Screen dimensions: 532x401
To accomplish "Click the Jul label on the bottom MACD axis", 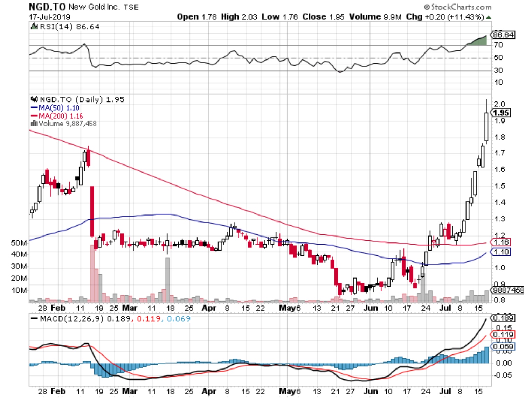I will click(x=445, y=391).
